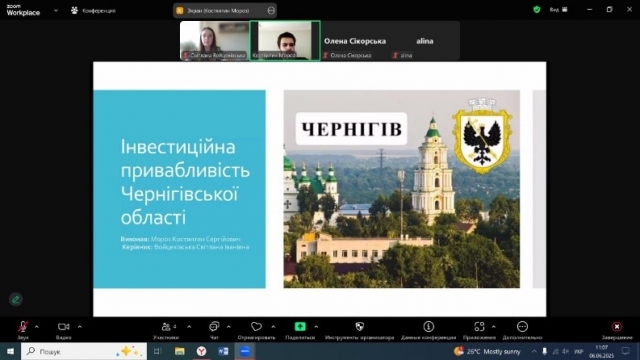Click the Отреагировать heart reaction icon
Viewport: 640px width, 360px height.
click(256, 327)
